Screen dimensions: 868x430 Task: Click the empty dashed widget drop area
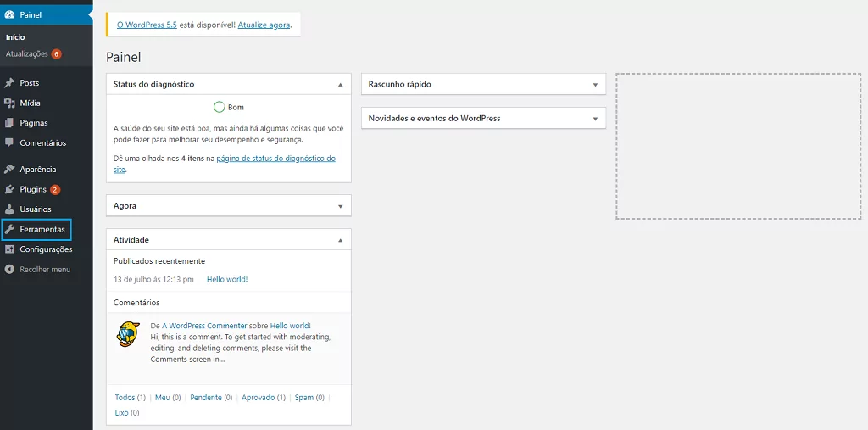click(x=738, y=146)
